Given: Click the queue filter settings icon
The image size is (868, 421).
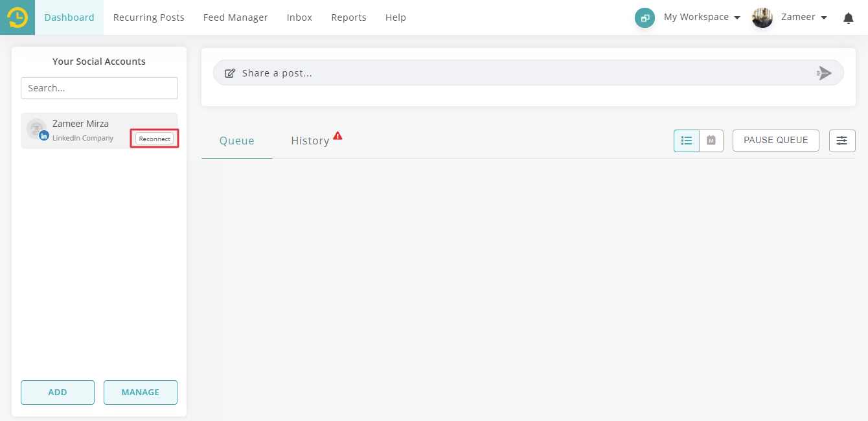Looking at the screenshot, I should pyautogui.click(x=841, y=141).
